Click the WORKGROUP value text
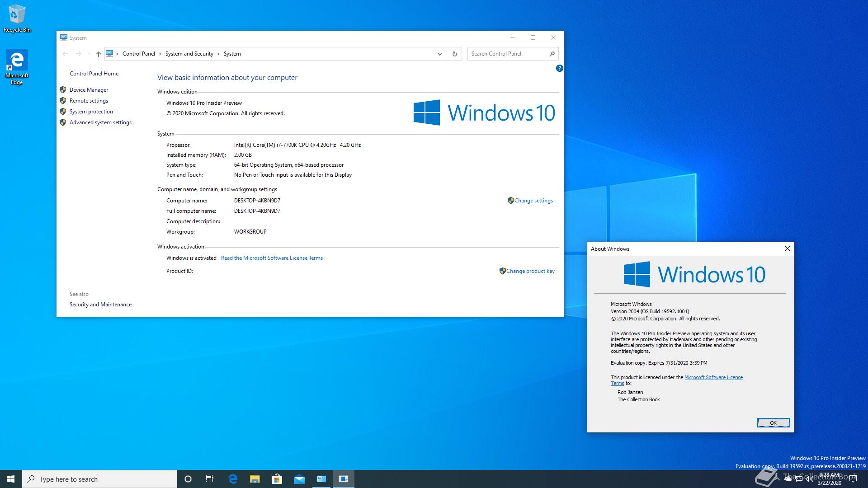 pyautogui.click(x=250, y=232)
